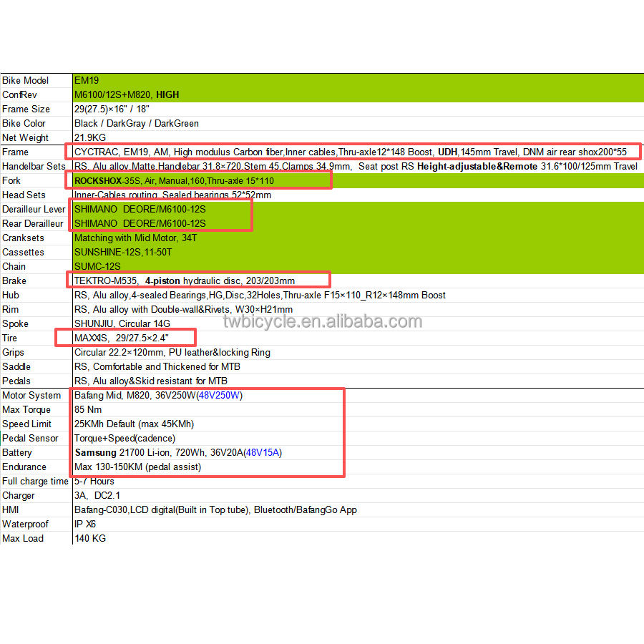Click the 'Net Weight' row label

[26, 137]
